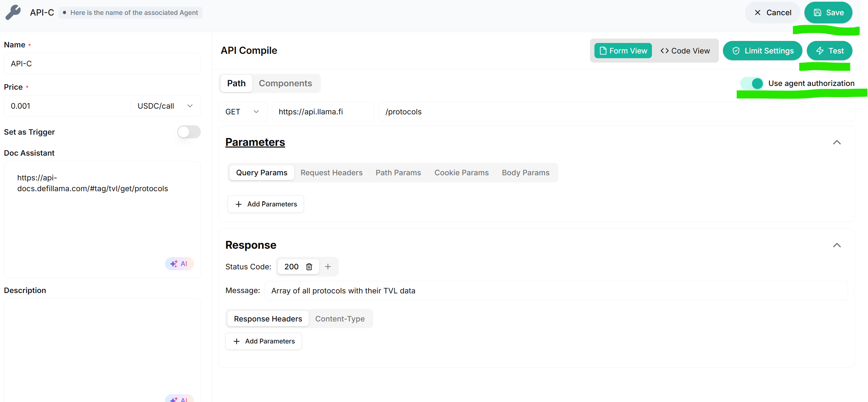
Task: Collapse the Parameters section chevron
Action: [837, 142]
